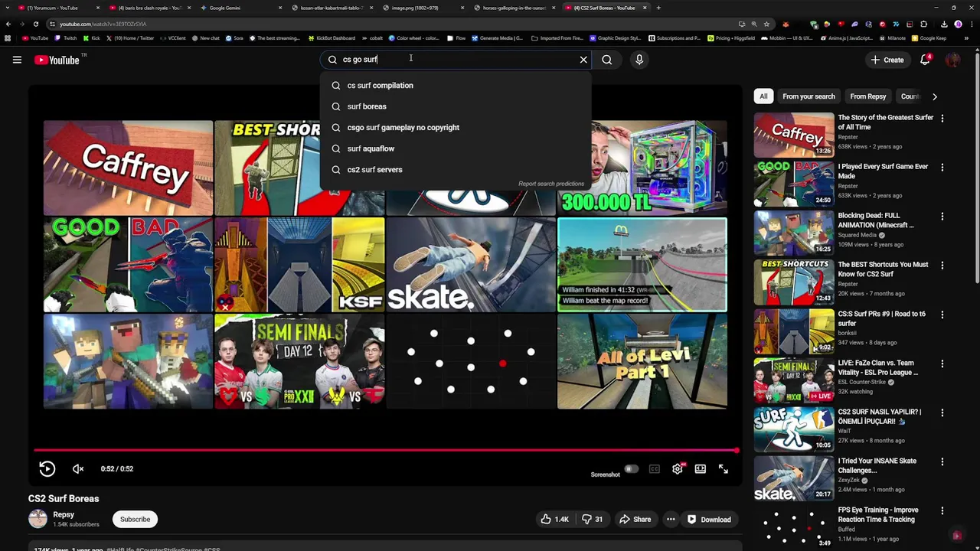Viewport: 980px width, 551px height.
Task: Enter full screen mode
Action: [x=724, y=469]
